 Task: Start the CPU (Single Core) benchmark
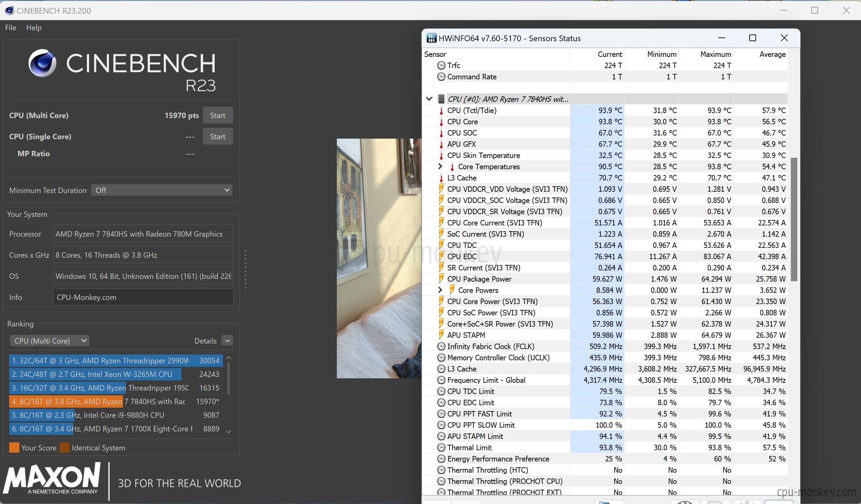[x=218, y=136]
